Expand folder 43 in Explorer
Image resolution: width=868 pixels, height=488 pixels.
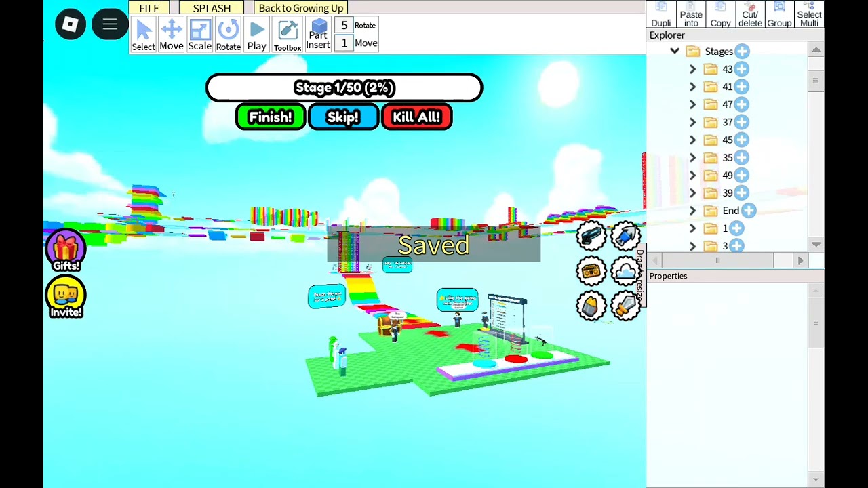point(692,69)
